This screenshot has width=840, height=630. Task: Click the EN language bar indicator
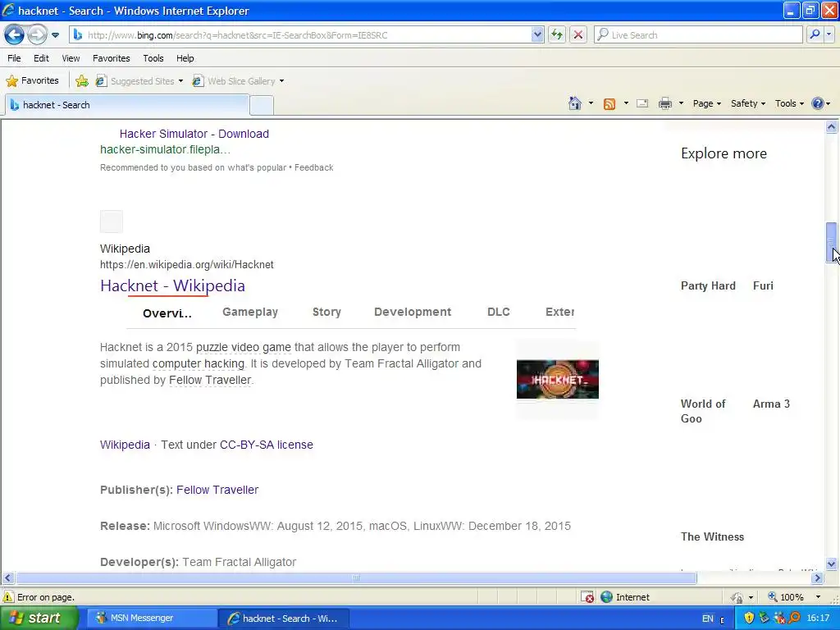click(x=708, y=619)
